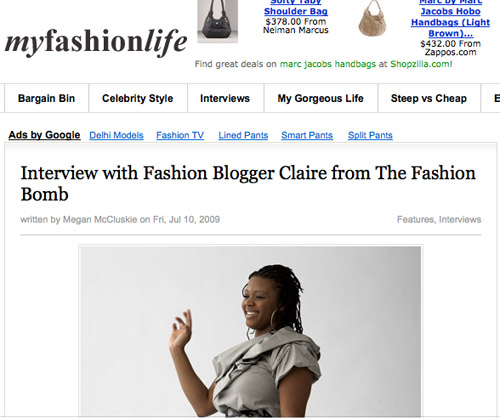Open My Gorgeous Life section

point(321,98)
